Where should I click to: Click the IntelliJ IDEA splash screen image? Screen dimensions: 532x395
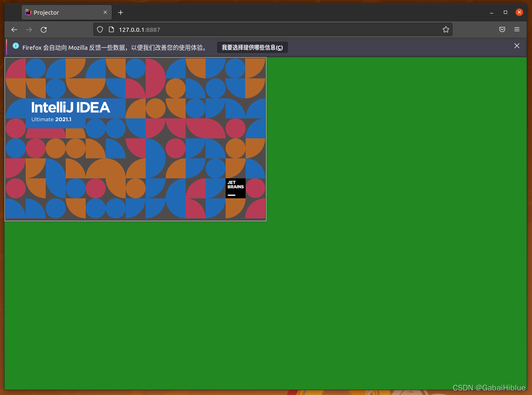click(135, 139)
